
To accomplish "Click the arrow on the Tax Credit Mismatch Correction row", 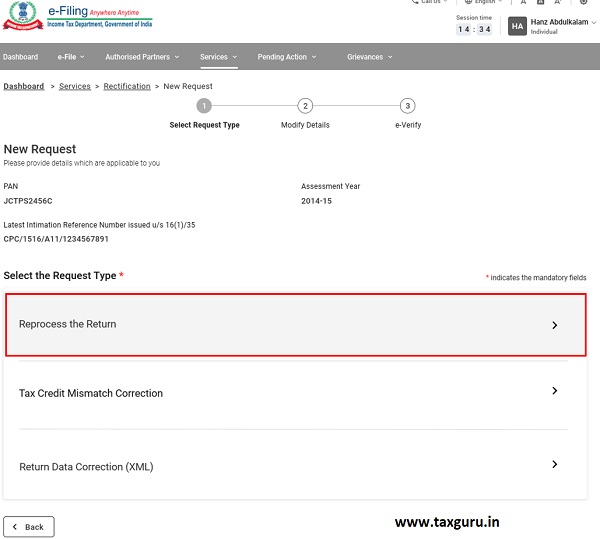I will (x=554, y=391).
